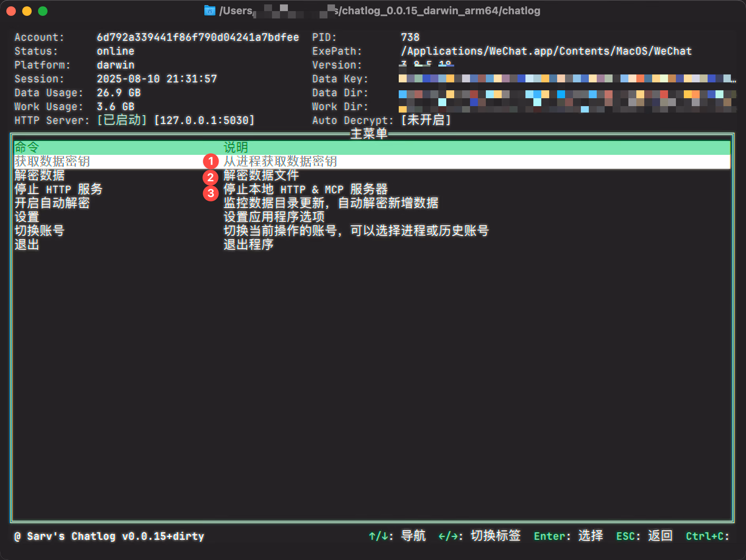Click the red circle badge numbered 2
The width and height of the screenshot is (746, 560).
pos(211,177)
